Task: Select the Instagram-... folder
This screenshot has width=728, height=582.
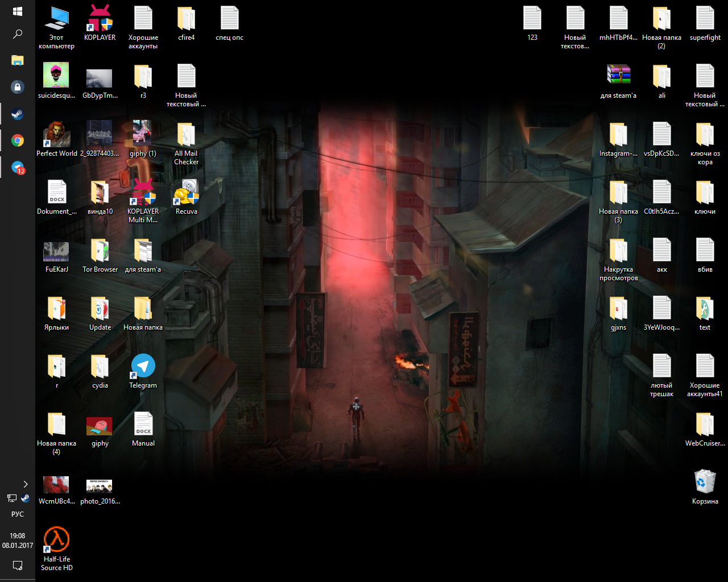Action: tap(619, 139)
